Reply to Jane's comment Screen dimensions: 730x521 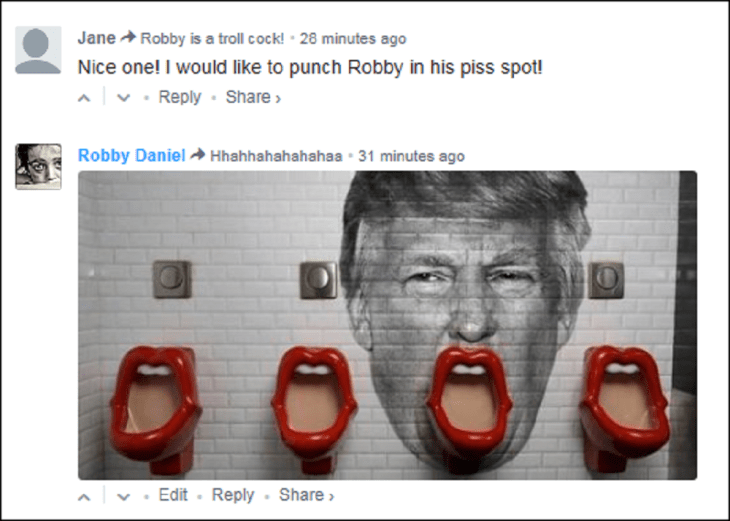[x=180, y=97]
